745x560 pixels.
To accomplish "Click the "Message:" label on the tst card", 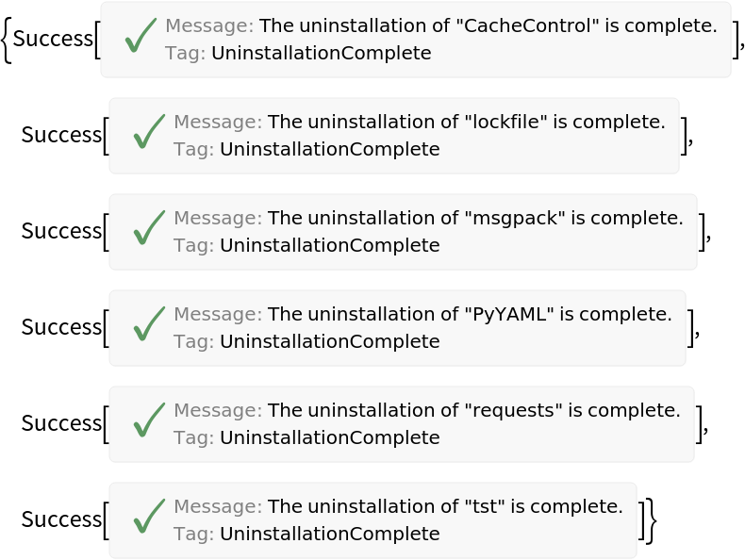I will click(218, 506).
